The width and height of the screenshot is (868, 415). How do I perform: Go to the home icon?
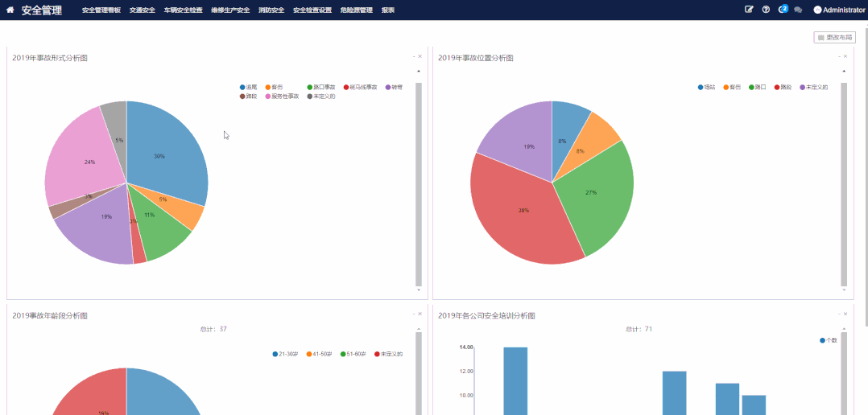pyautogui.click(x=10, y=10)
